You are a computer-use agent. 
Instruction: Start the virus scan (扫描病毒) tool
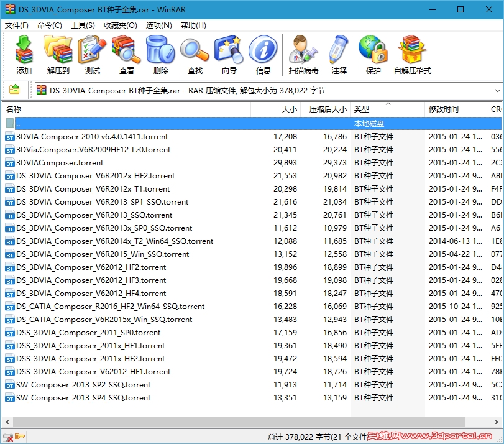(303, 55)
